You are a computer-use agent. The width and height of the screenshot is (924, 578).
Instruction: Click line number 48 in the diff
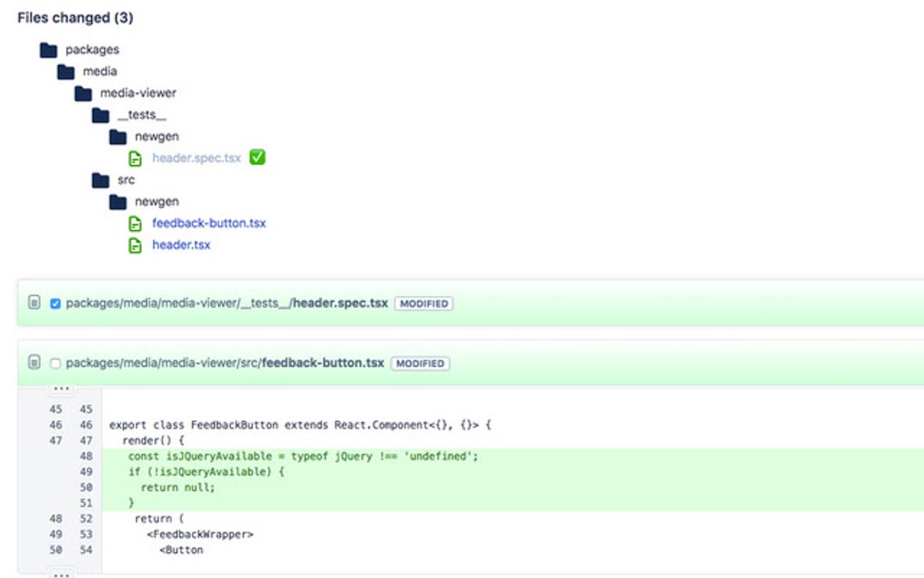pyautogui.click(x=85, y=456)
